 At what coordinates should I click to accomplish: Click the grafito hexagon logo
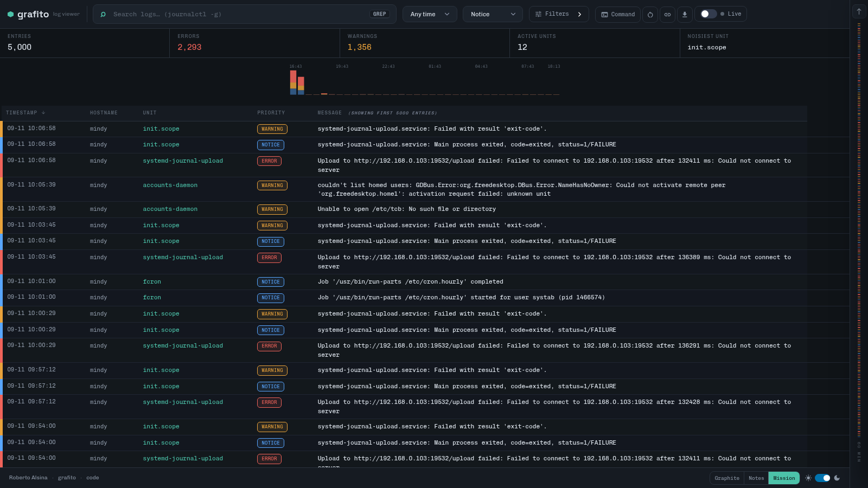click(x=10, y=15)
